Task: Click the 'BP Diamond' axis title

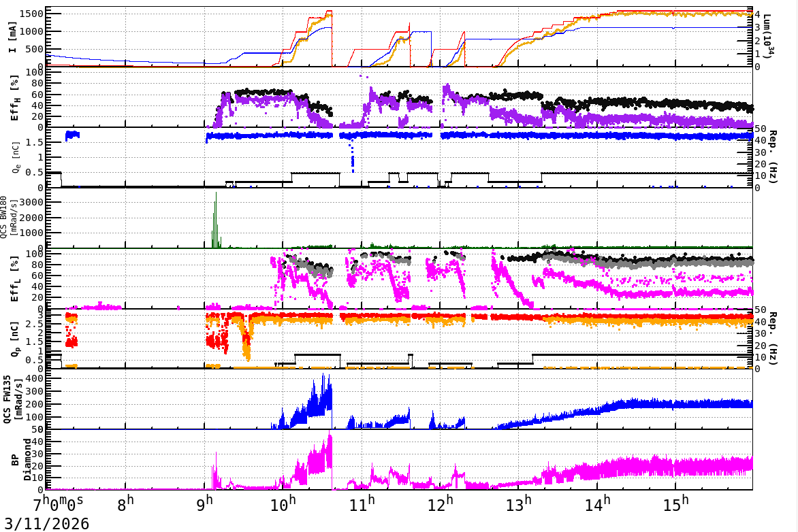Action: (x=20, y=460)
